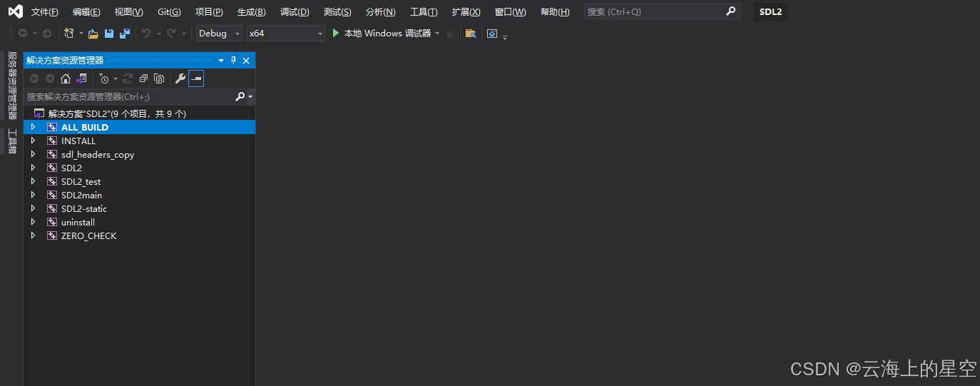Click the magnifier in the top search box
The width and height of the screenshot is (980, 386).
(730, 11)
